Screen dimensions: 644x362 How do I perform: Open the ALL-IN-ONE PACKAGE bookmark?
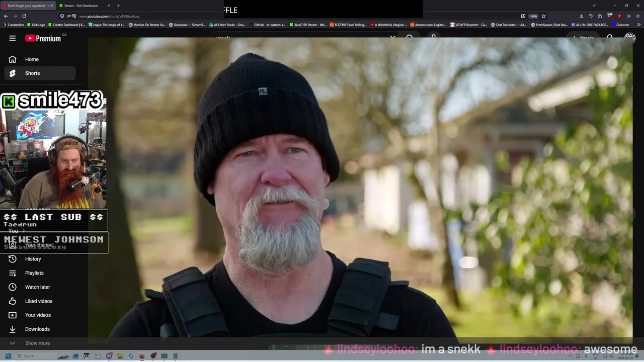(x=590, y=25)
